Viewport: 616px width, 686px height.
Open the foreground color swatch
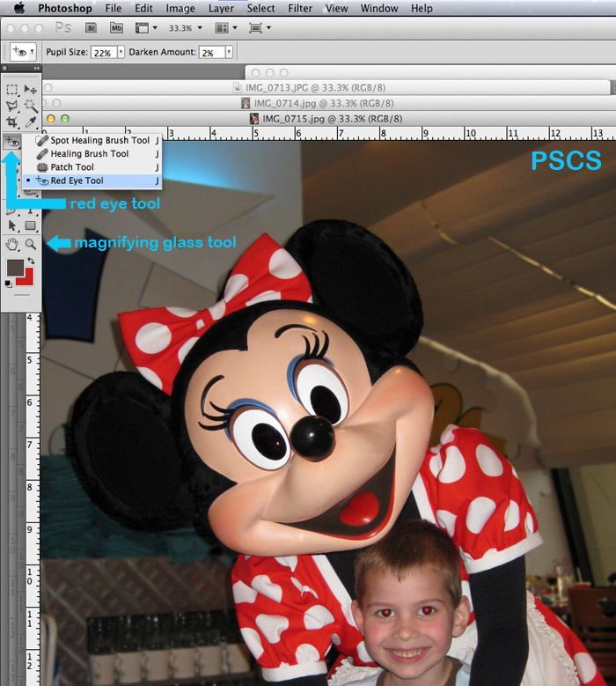15,268
